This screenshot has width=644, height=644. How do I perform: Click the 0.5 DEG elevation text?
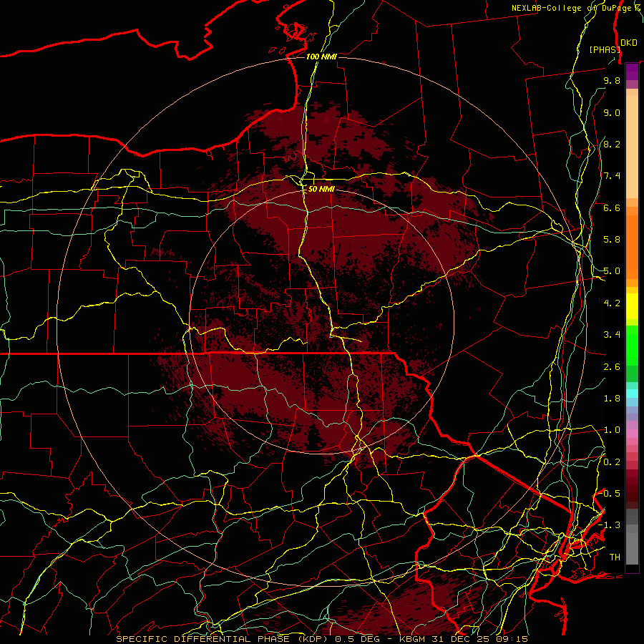tap(358, 639)
